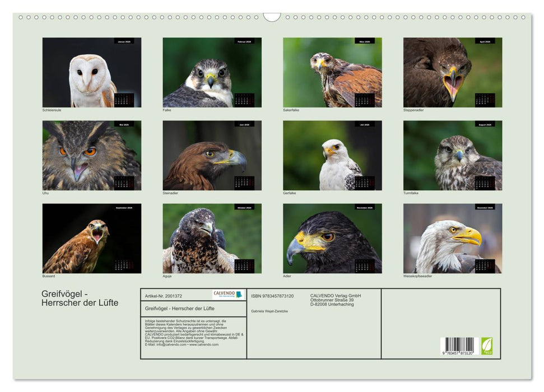The width and height of the screenshot is (544, 392).
Task: Open the Steinadler golden eagle thumbnail
Action: [212, 155]
